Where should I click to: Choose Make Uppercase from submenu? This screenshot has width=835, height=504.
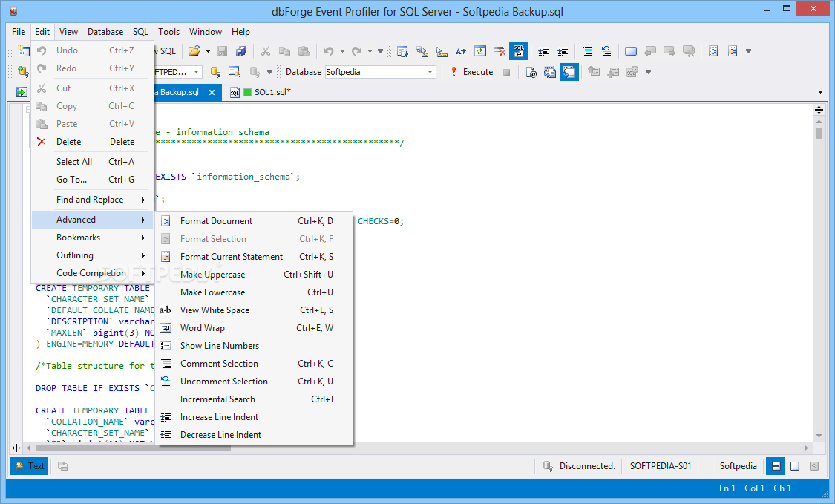coord(255,275)
